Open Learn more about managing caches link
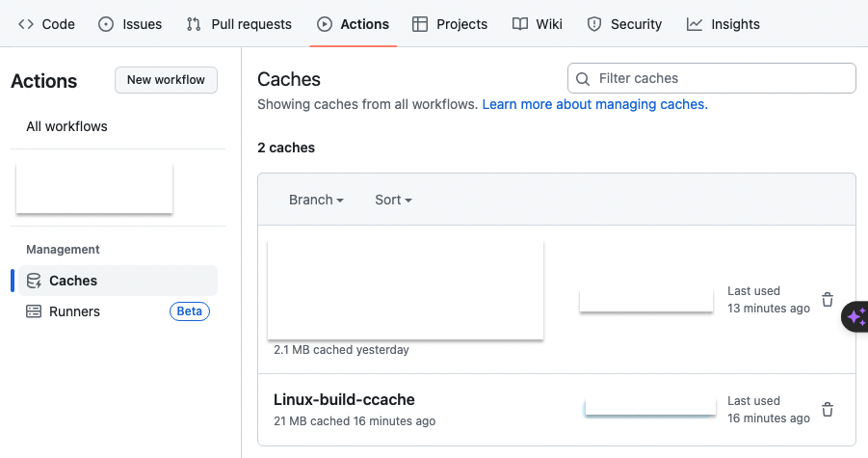 click(594, 104)
